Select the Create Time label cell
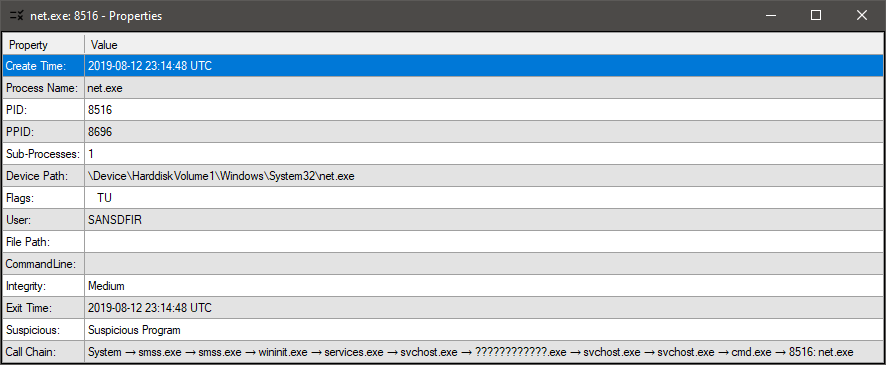Viewport: 886px width, 365px height. tap(43, 66)
